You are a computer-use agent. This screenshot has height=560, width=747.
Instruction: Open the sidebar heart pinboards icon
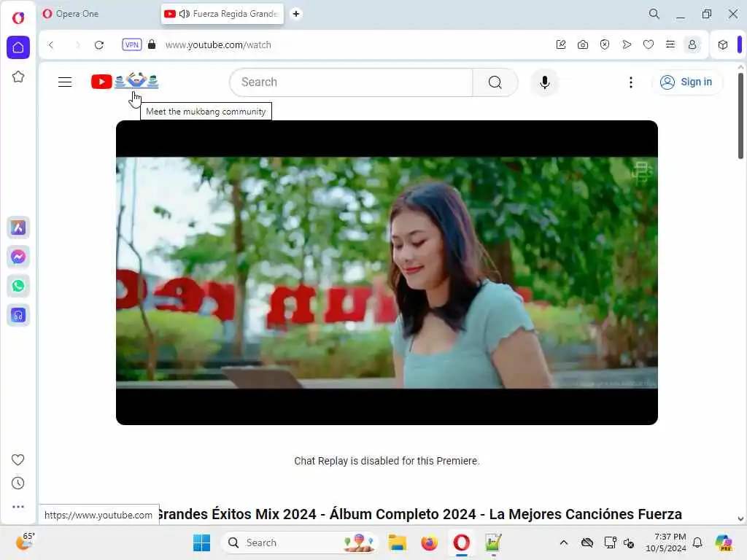pyautogui.click(x=18, y=459)
